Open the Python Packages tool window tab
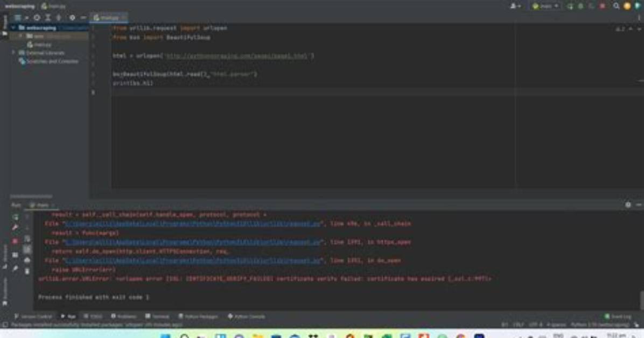Screen dimensions: 644x338 pyautogui.click(x=198, y=316)
